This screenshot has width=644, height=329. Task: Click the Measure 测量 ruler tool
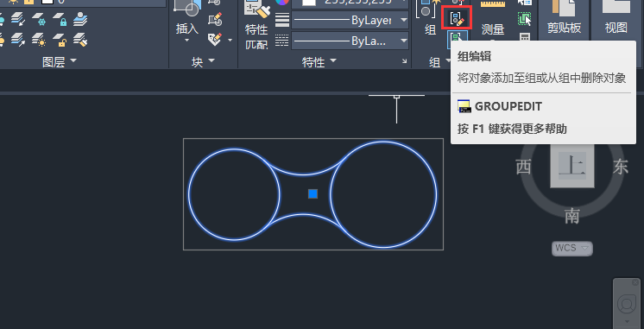point(493,18)
